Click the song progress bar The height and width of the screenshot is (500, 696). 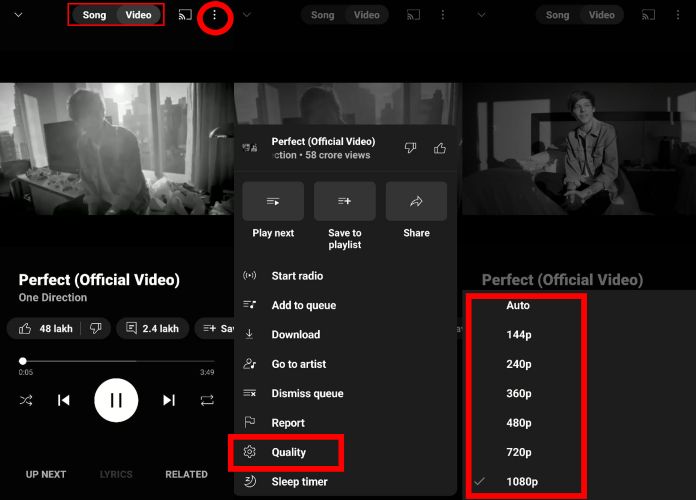point(116,361)
